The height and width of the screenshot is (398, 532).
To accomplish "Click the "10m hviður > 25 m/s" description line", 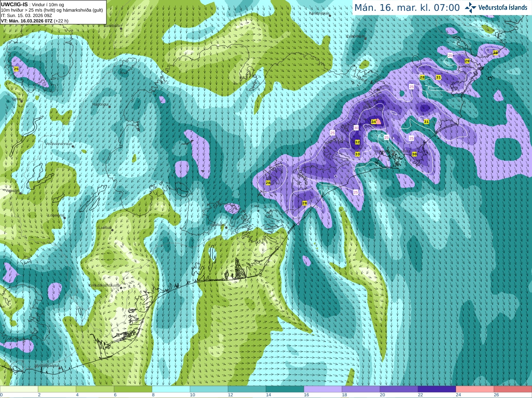I will click(52, 10).
